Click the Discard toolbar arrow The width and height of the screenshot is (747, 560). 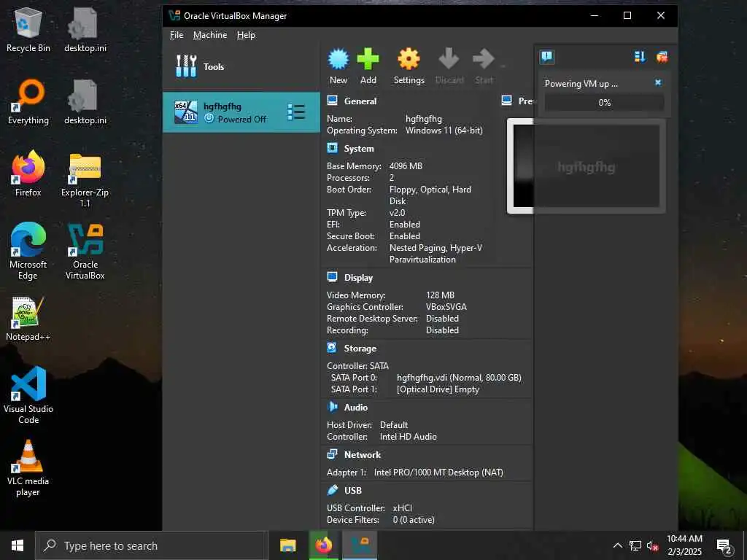coord(449,59)
